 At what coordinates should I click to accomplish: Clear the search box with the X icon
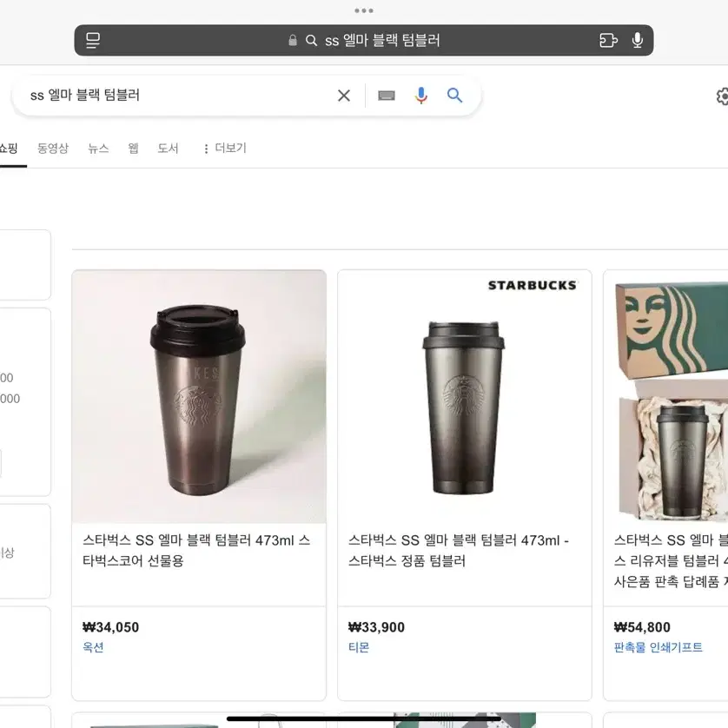pyautogui.click(x=344, y=96)
